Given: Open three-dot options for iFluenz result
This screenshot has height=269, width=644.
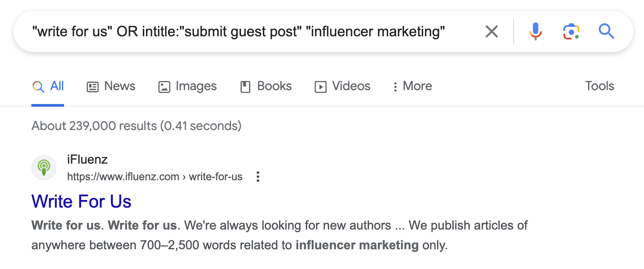Looking at the screenshot, I should click(x=258, y=177).
